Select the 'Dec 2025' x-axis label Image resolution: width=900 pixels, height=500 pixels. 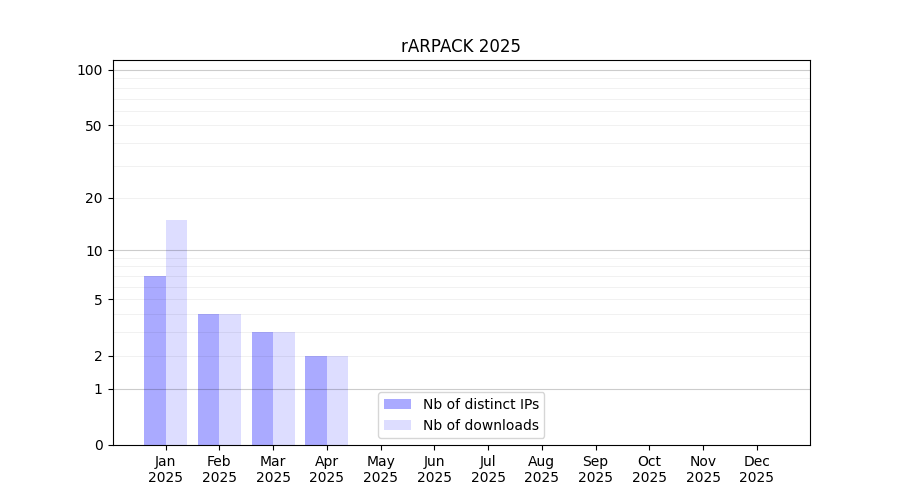pos(757,469)
